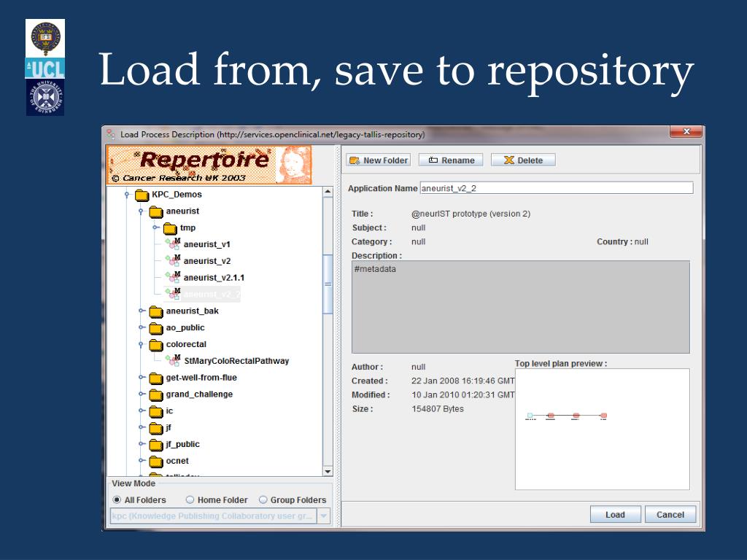Click the aneurist_v1 process icon
The image size is (747, 560).
click(x=173, y=244)
